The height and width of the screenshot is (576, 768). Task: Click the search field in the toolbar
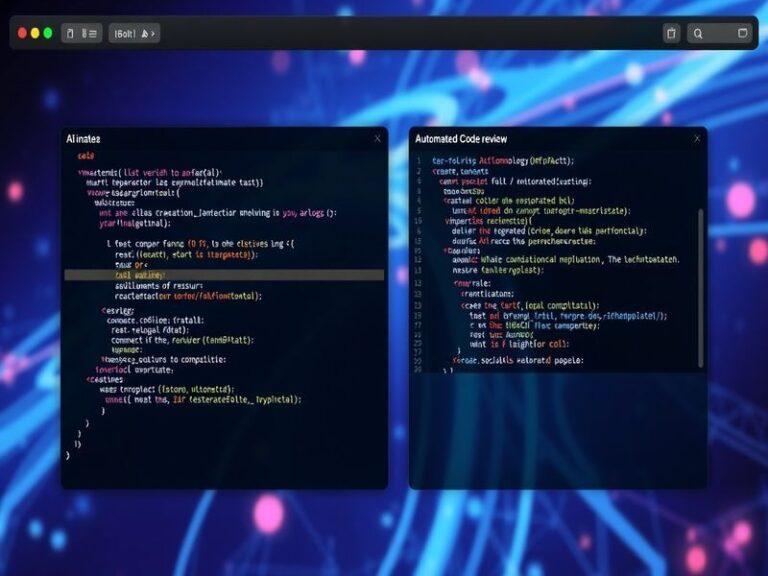(719, 33)
